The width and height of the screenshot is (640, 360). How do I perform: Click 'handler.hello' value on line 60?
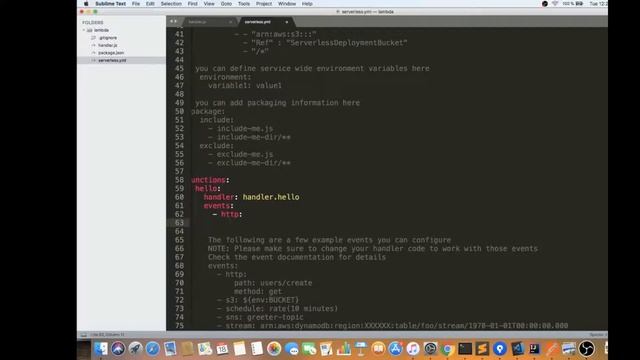coord(271,197)
